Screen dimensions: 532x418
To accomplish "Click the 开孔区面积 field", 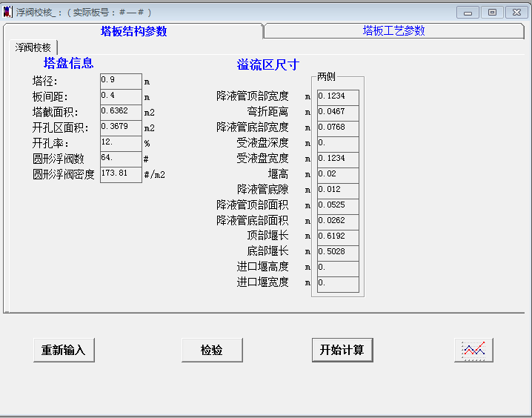I will pos(121,128).
